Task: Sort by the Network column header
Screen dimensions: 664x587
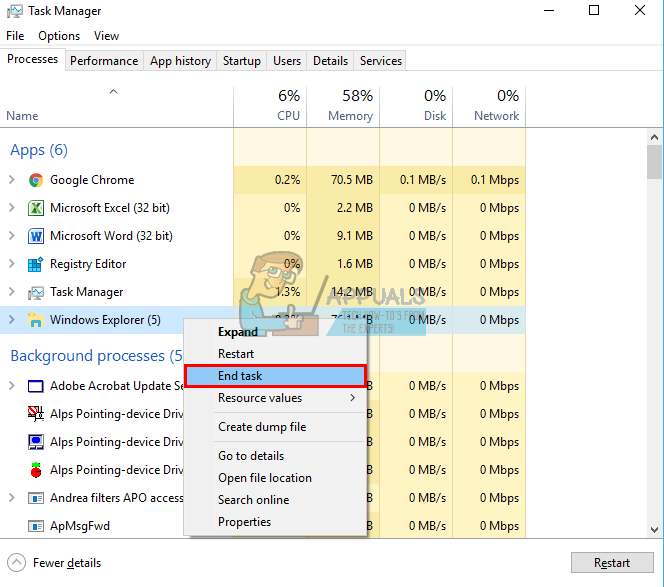Action: 489,107
